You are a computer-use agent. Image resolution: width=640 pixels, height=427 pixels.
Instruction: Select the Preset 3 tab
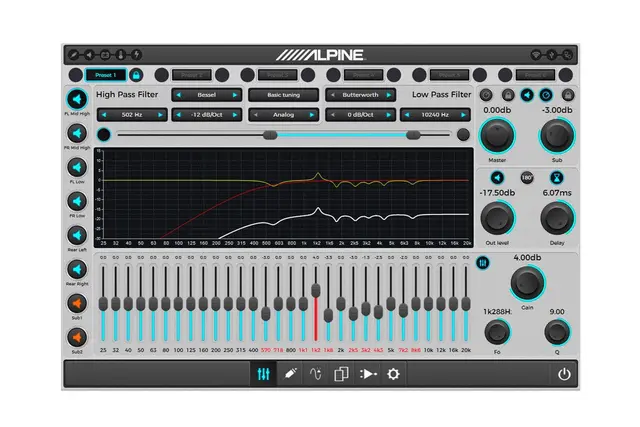click(278, 75)
